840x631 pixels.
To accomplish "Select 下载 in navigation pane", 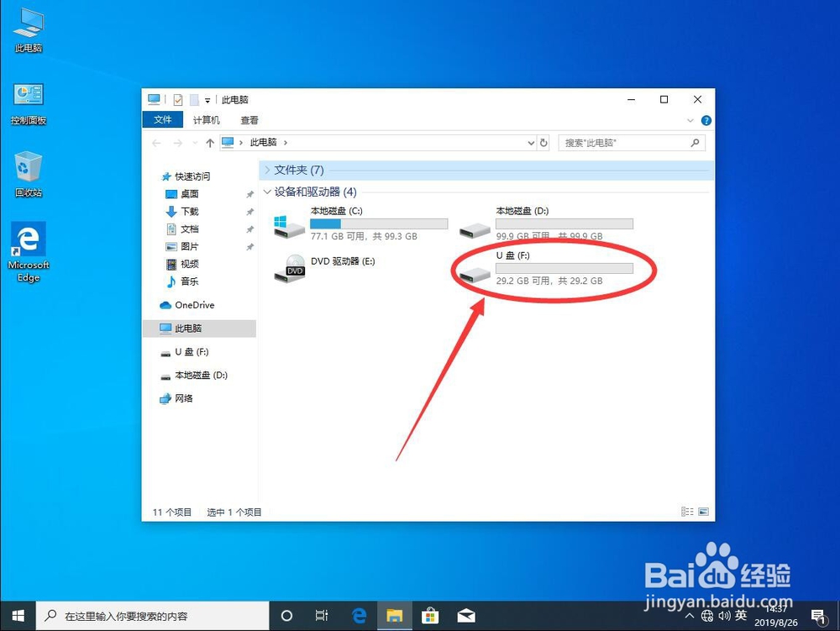I will (x=182, y=212).
